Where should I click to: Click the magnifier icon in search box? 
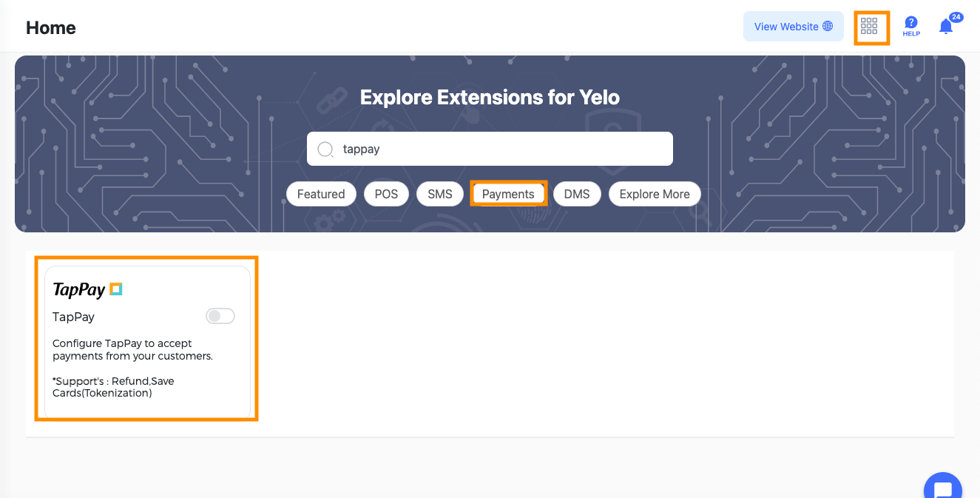click(x=325, y=149)
